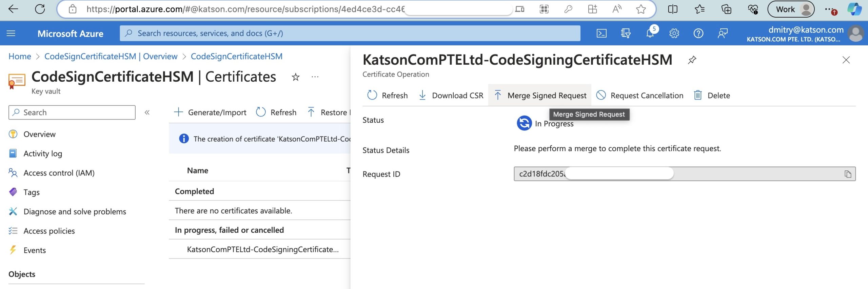Open the notifications bell with 5 badge
The height and width of the screenshot is (289, 868).
coord(651,33)
